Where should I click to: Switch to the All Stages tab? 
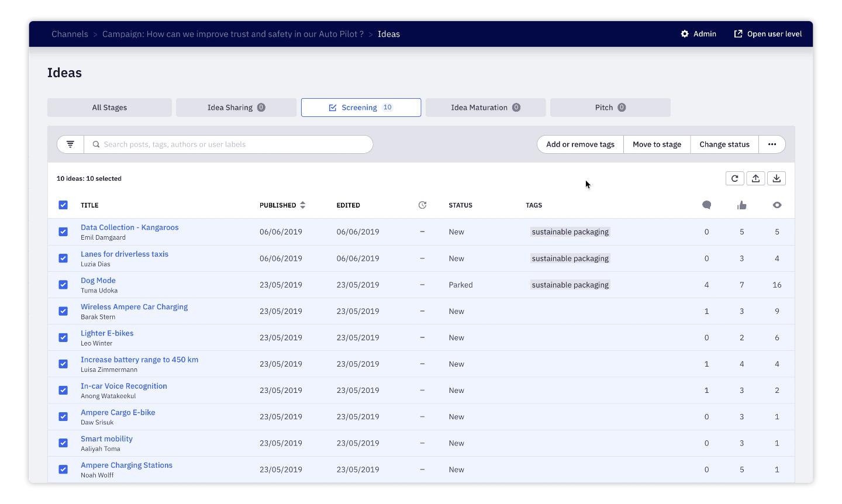[109, 108]
